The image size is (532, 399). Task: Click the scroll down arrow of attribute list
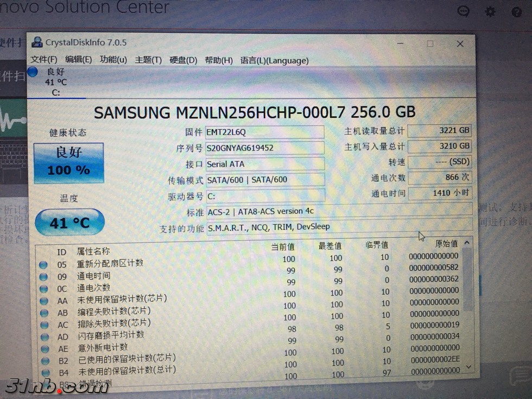pos(469,367)
